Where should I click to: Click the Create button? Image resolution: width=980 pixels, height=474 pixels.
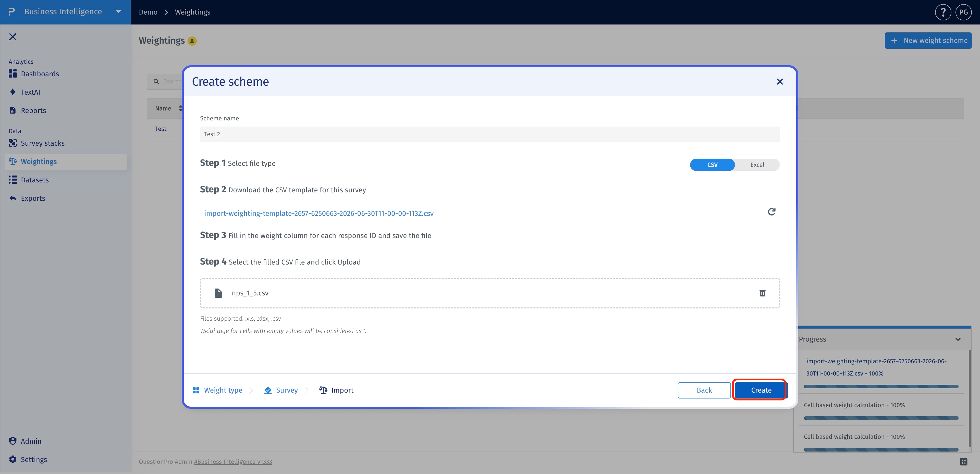(x=761, y=390)
